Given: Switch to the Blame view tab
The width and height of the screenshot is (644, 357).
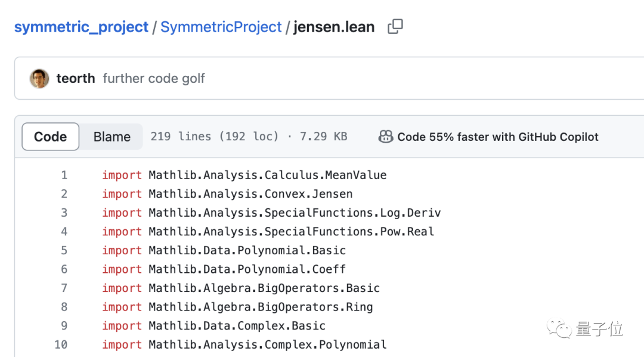Looking at the screenshot, I should (112, 137).
